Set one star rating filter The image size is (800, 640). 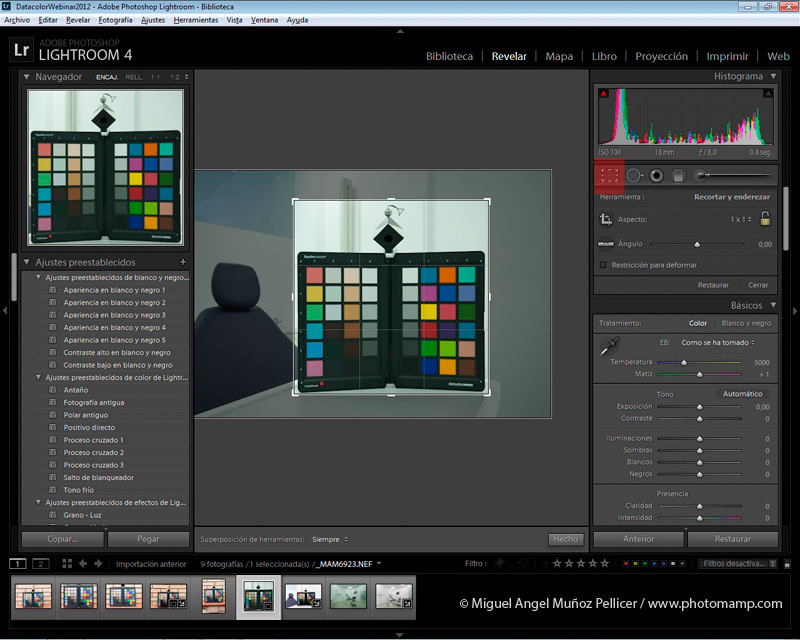tap(557, 563)
